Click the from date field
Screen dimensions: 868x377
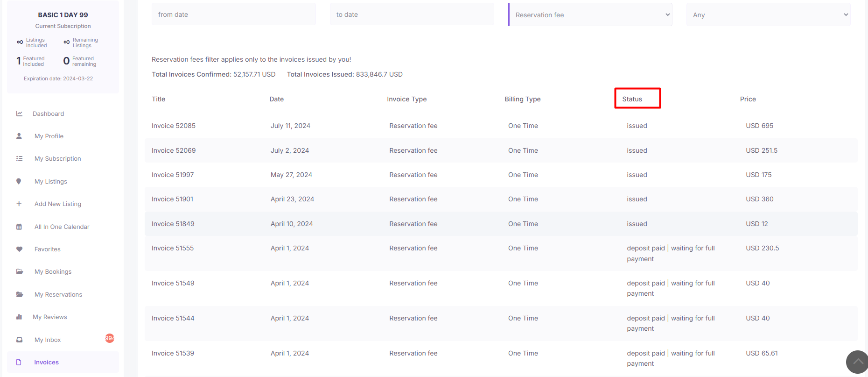(x=233, y=14)
